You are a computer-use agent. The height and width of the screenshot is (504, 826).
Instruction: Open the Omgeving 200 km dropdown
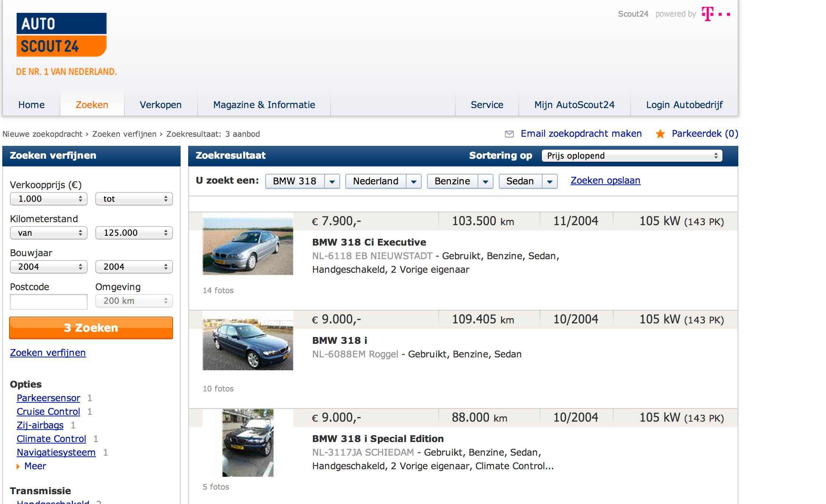click(x=134, y=301)
